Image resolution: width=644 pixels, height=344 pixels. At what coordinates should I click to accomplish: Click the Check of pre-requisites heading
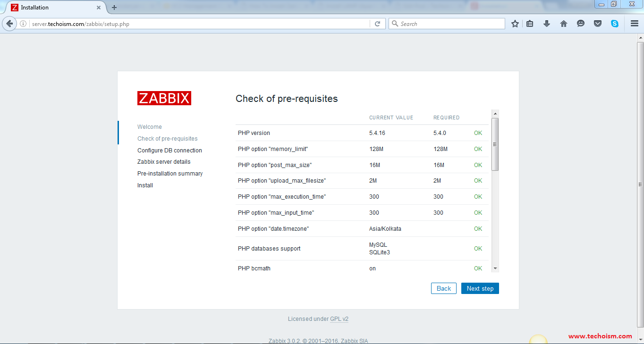point(287,99)
